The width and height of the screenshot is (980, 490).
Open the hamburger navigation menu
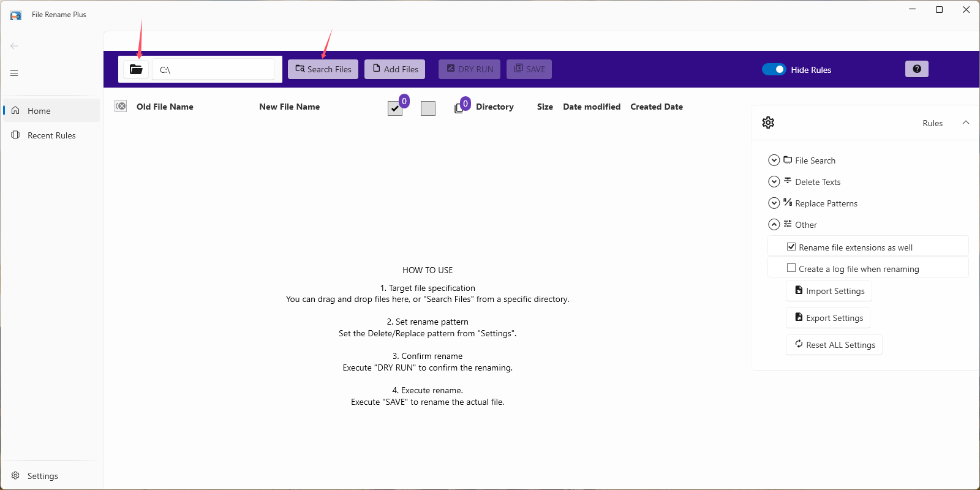14,73
